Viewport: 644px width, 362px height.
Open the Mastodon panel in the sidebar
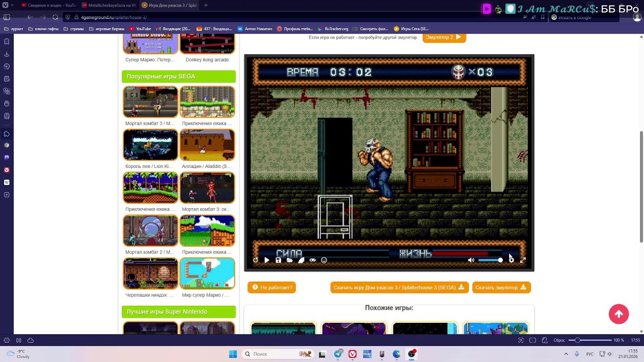7,157
